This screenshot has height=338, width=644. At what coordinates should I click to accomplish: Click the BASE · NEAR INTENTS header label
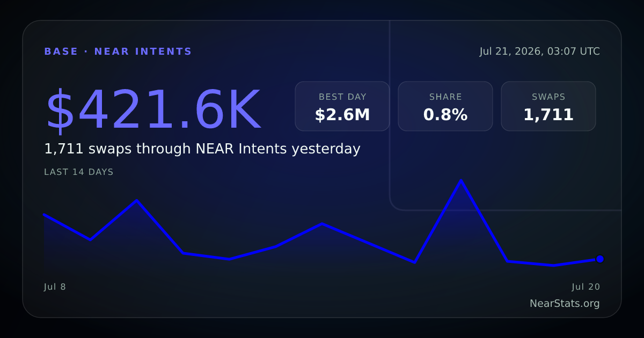(118, 52)
